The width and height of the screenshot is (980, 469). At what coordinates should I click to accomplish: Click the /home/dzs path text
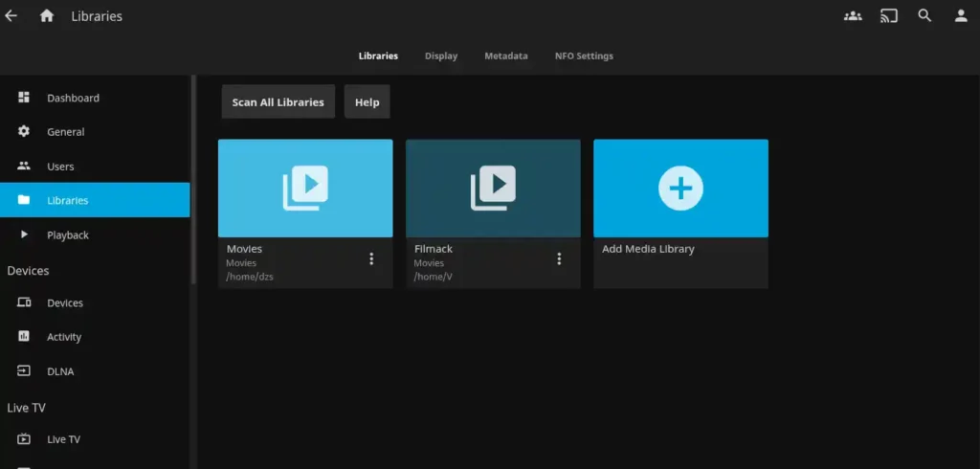pos(250,277)
